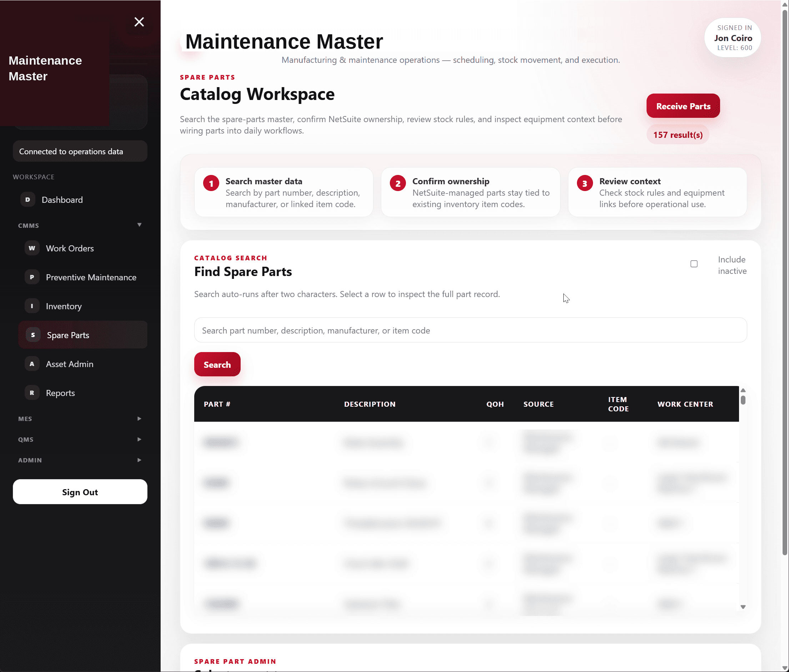Expand the QMS section

[80, 439]
